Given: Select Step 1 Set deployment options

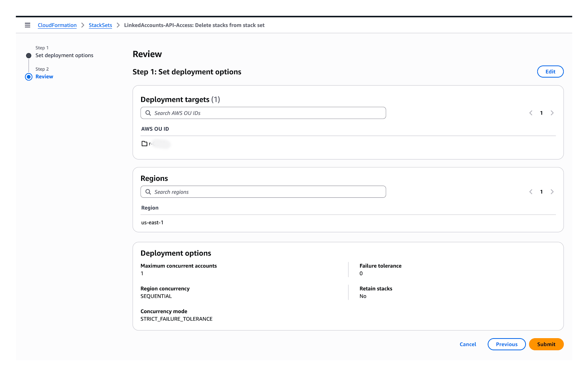Looking at the screenshot, I should (64, 55).
